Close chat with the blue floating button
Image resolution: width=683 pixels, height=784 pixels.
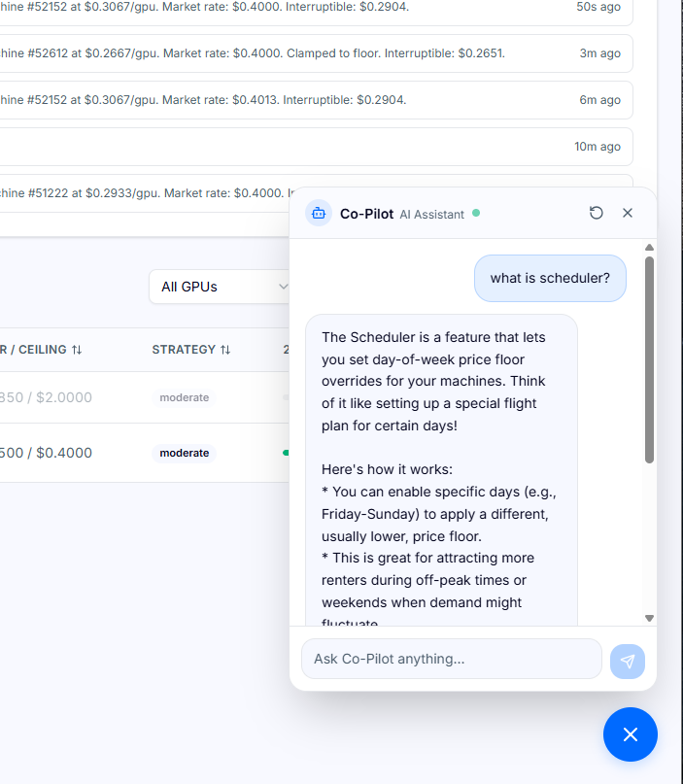(630, 734)
